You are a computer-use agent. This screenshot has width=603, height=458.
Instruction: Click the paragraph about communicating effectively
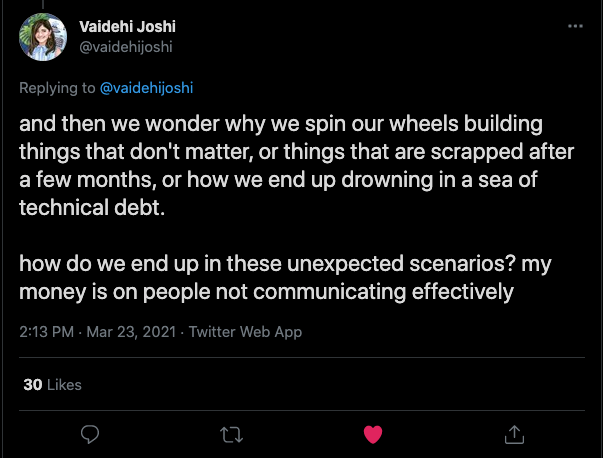click(285, 278)
